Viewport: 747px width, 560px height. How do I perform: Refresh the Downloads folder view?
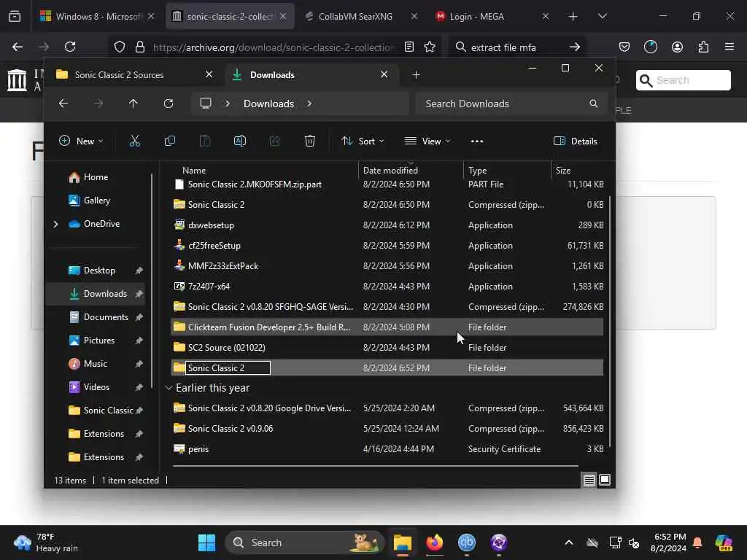(x=169, y=104)
